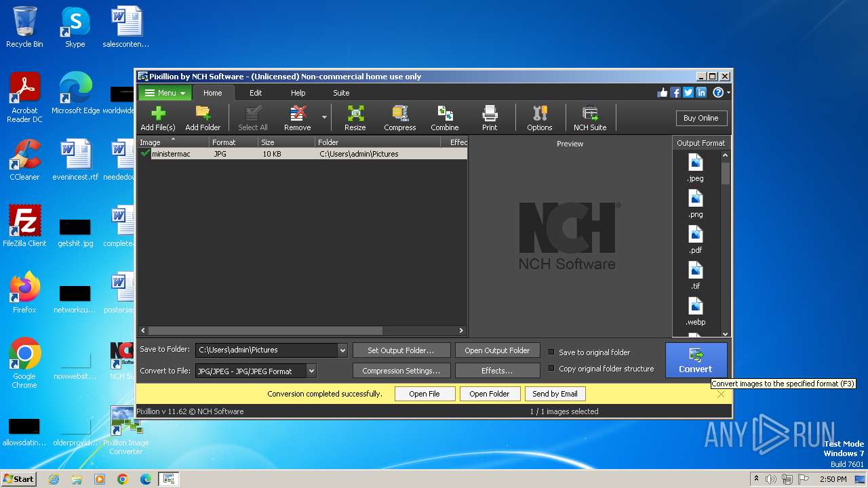Open the green Menu dropdown
Viewport: 868px width, 488px height.
165,93
